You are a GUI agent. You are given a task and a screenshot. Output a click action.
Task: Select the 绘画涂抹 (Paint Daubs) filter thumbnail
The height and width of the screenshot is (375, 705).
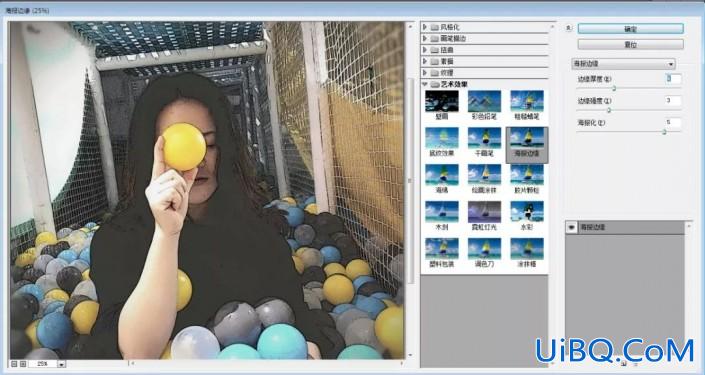pyautogui.click(x=484, y=175)
